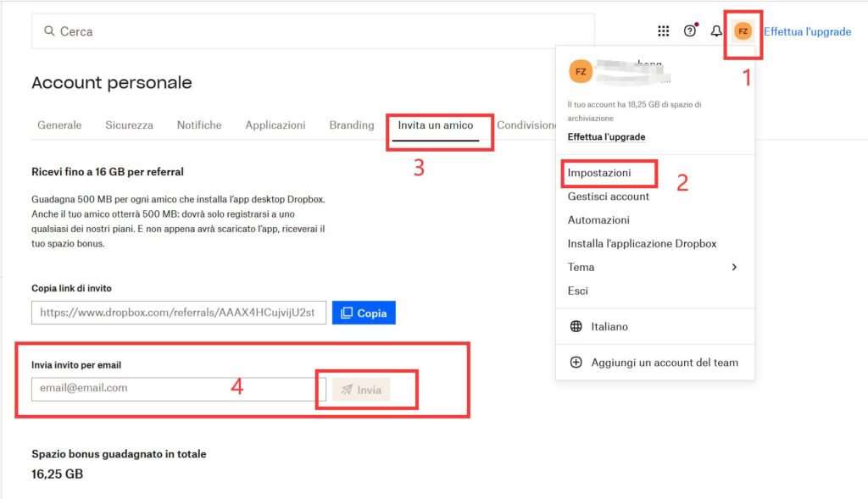Click the Spazio bonus guadagnato in totale label
This screenshot has width=868, height=499.
pos(119,453)
